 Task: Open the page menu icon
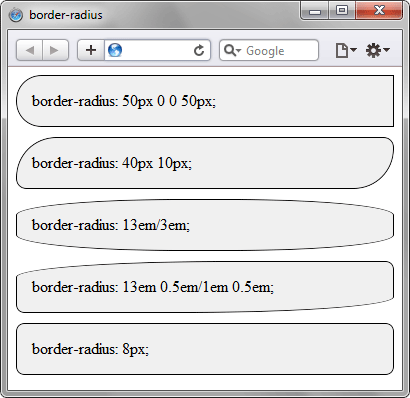point(346,50)
